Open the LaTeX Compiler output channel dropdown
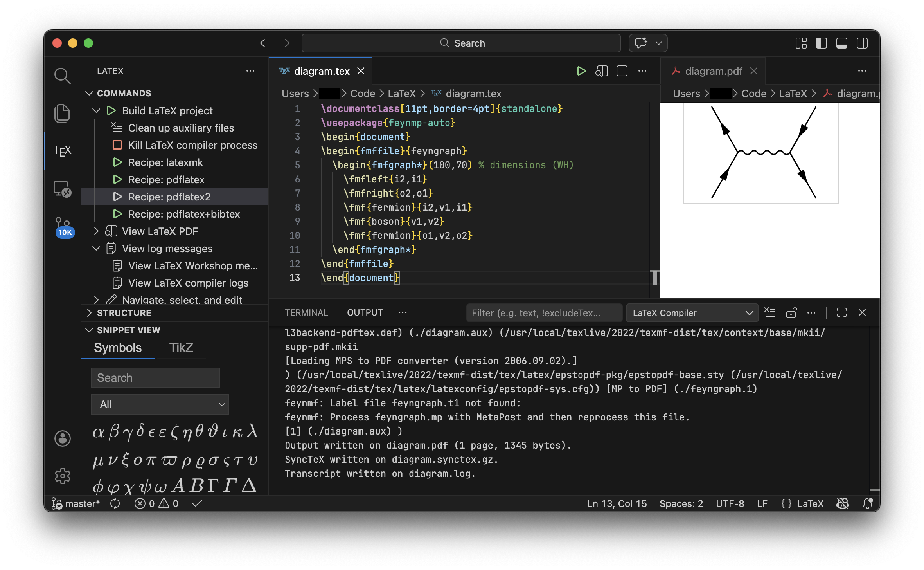 (692, 313)
